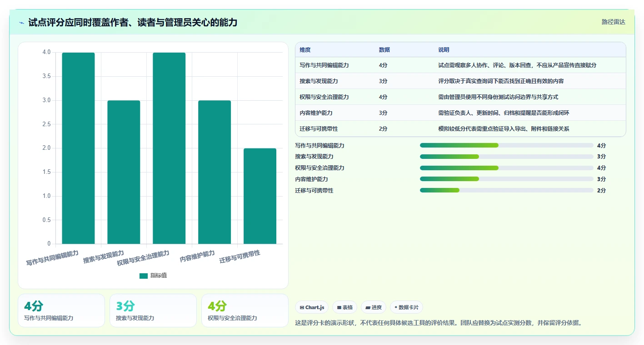This screenshot has width=644, height=345.
Task: Click the table row cell 内容维护能力
Action: click(x=316, y=113)
